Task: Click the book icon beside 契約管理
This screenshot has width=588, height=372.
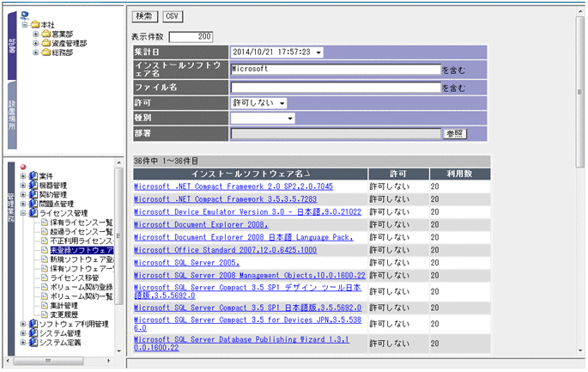Action: coord(33,194)
